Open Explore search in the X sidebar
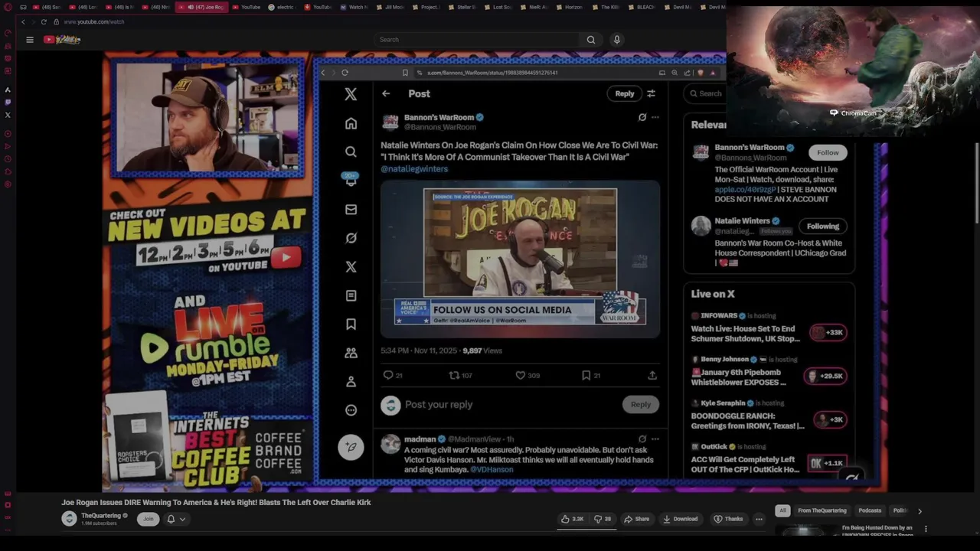The width and height of the screenshot is (980, 551). pyautogui.click(x=351, y=152)
